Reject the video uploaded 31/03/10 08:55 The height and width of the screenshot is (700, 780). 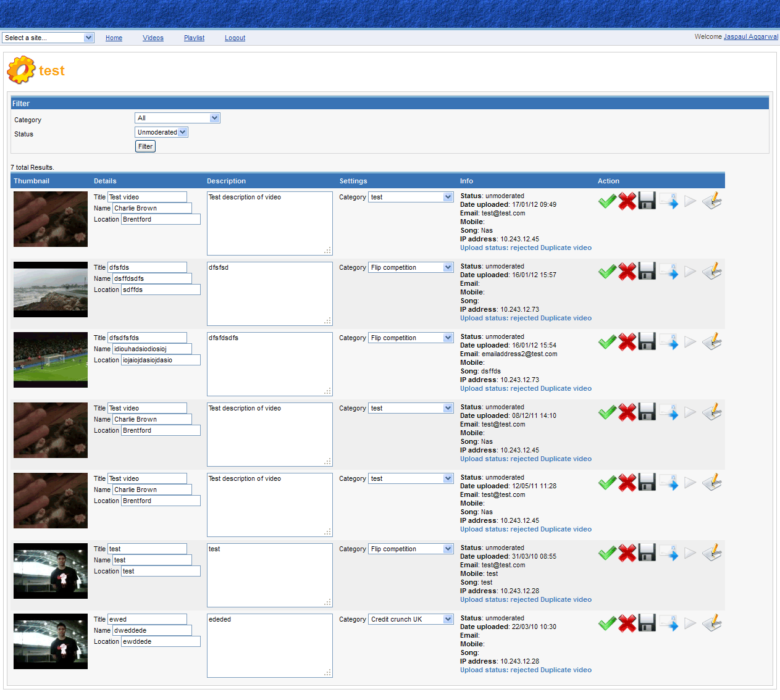627,553
